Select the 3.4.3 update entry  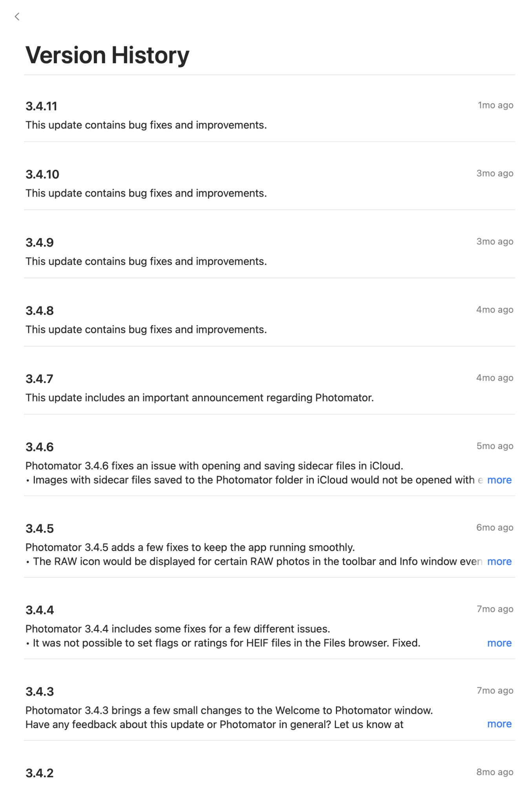point(39,691)
